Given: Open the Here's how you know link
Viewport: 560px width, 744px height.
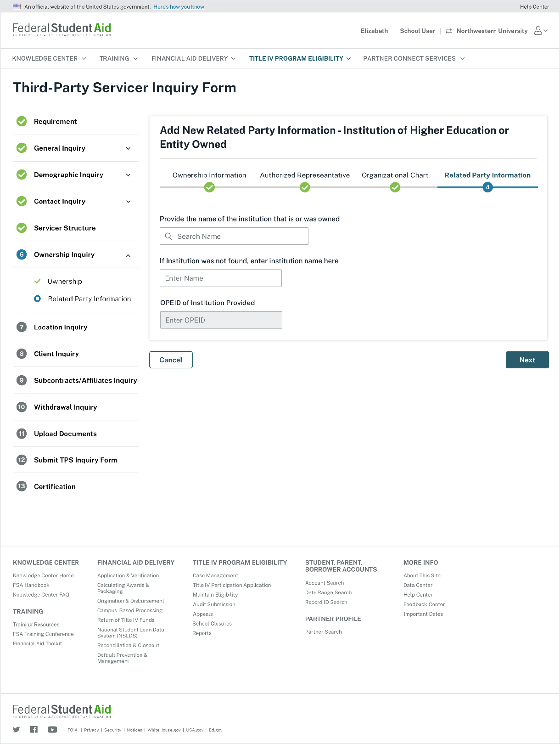Looking at the screenshot, I should tap(179, 7).
